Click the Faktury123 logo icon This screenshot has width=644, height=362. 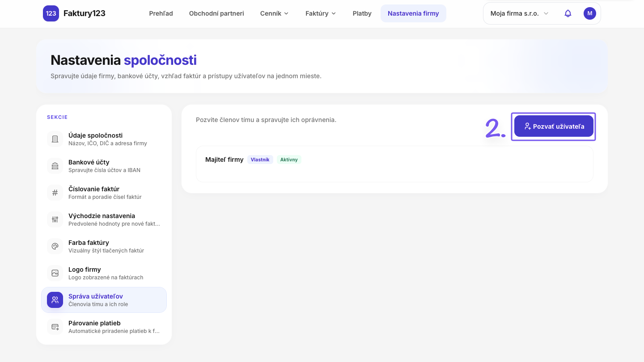pos(51,13)
